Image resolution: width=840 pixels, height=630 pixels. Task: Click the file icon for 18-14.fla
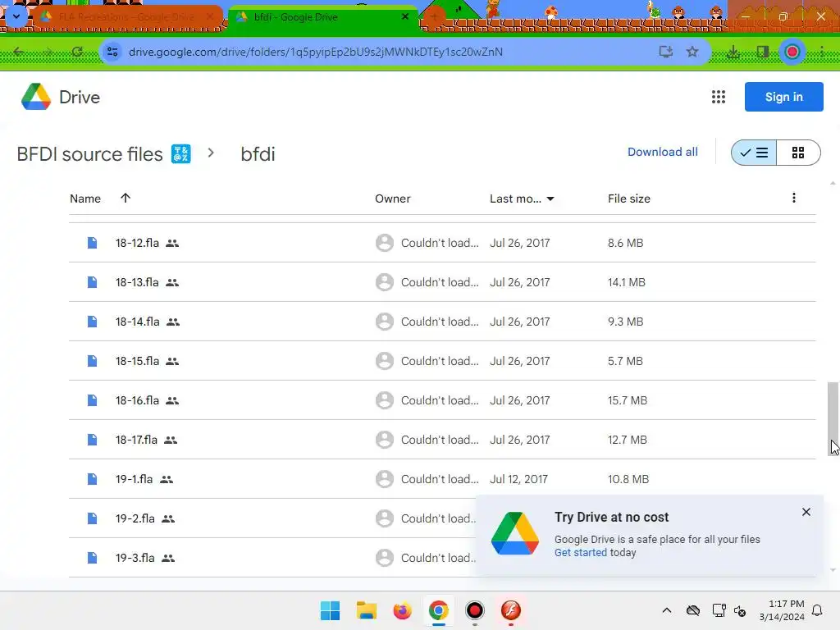(x=92, y=322)
